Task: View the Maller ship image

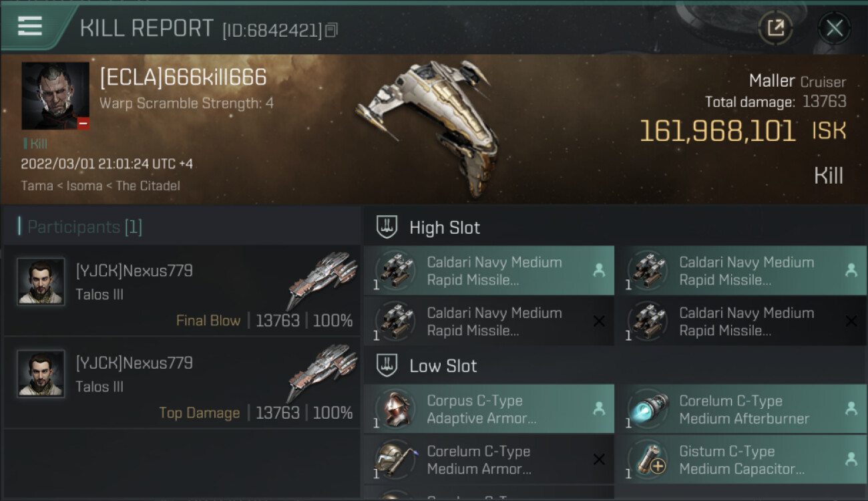Action: (427, 127)
